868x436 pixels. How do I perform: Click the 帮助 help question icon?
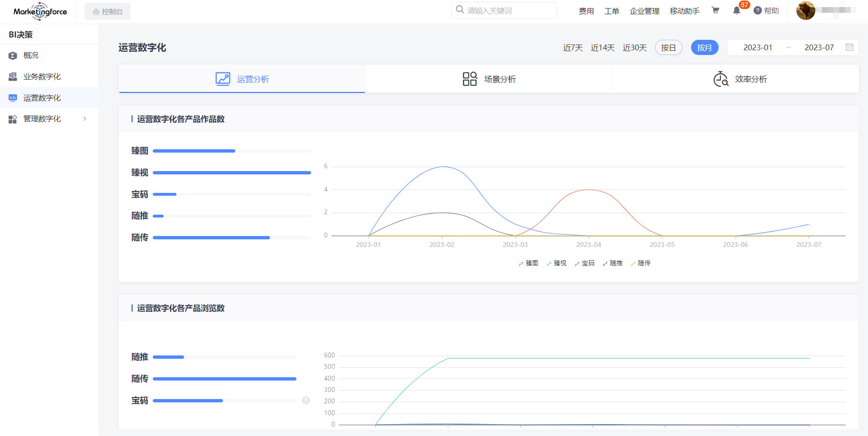point(757,10)
